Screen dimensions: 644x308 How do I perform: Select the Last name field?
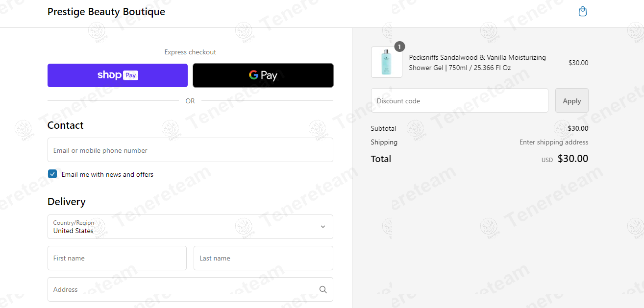tap(263, 258)
